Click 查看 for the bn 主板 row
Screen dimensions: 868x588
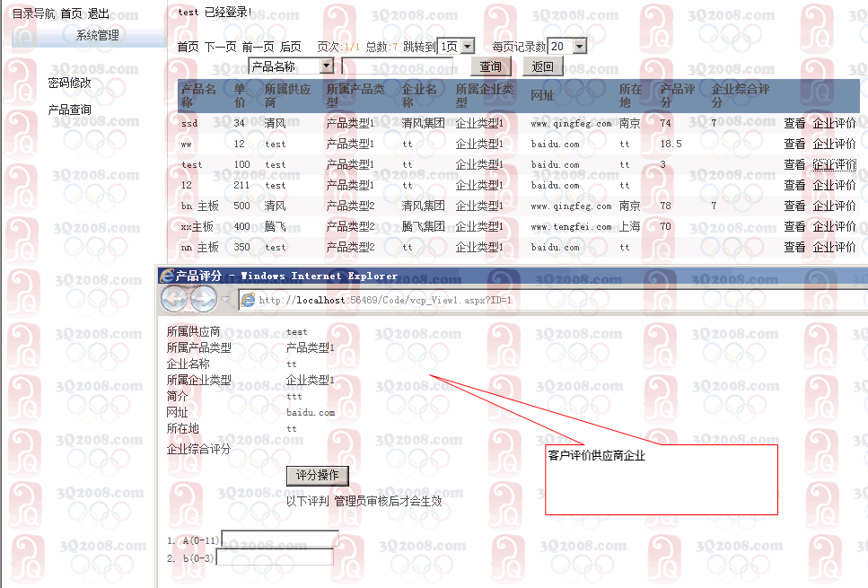(794, 206)
